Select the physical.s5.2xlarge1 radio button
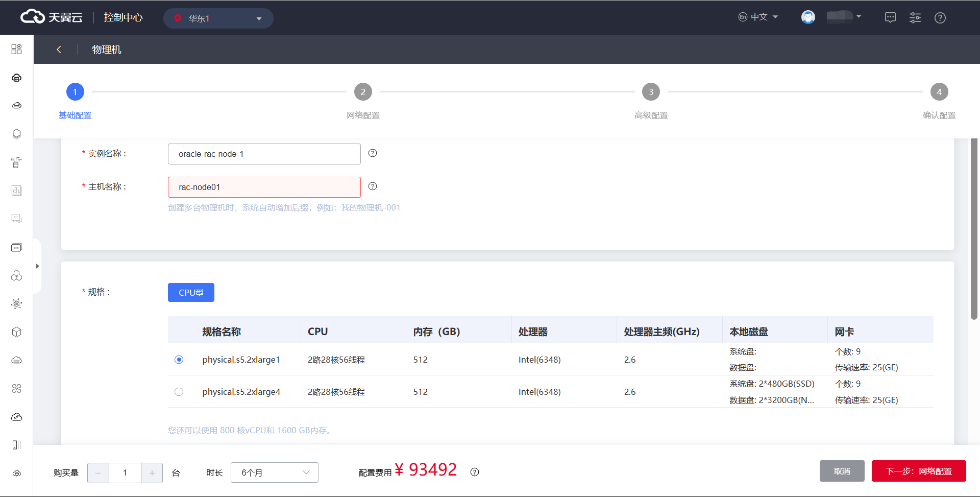The image size is (980, 497). pos(179,360)
